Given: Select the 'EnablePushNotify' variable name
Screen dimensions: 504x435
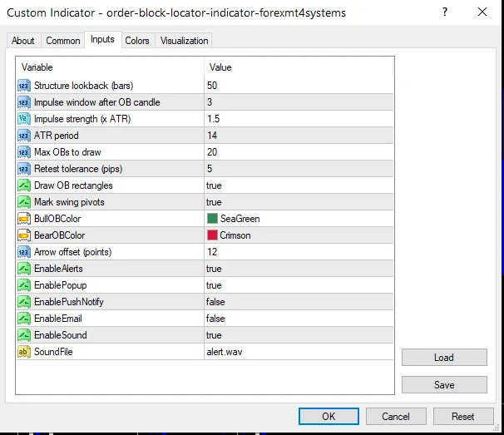Looking at the screenshot, I should (x=69, y=302).
